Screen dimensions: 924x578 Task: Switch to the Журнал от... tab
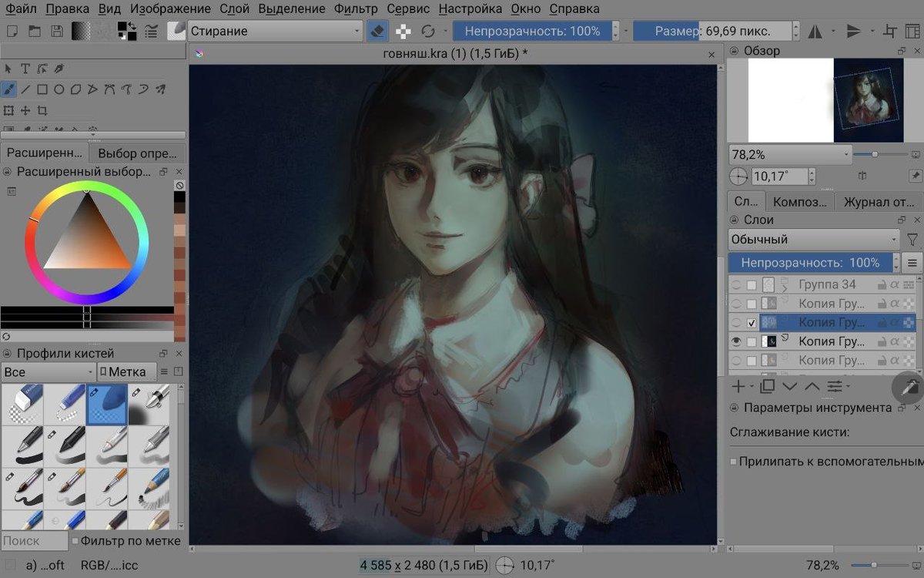click(879, 202)
